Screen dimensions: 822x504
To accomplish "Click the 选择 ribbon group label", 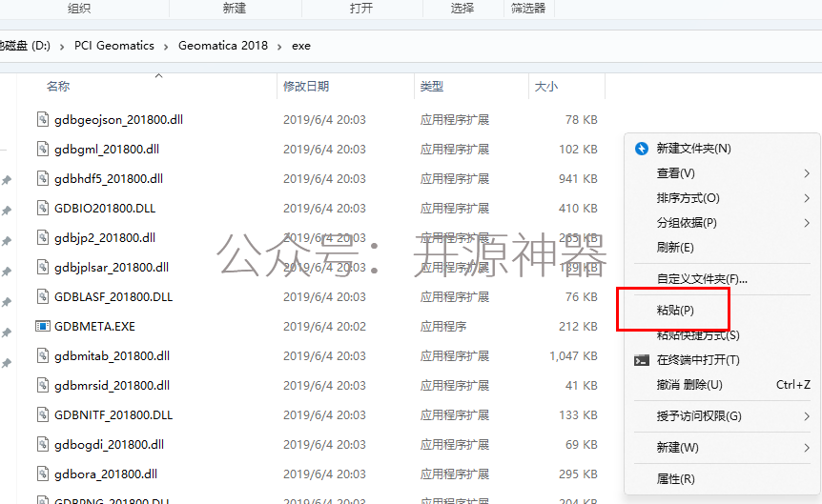I will click(462, 9).
